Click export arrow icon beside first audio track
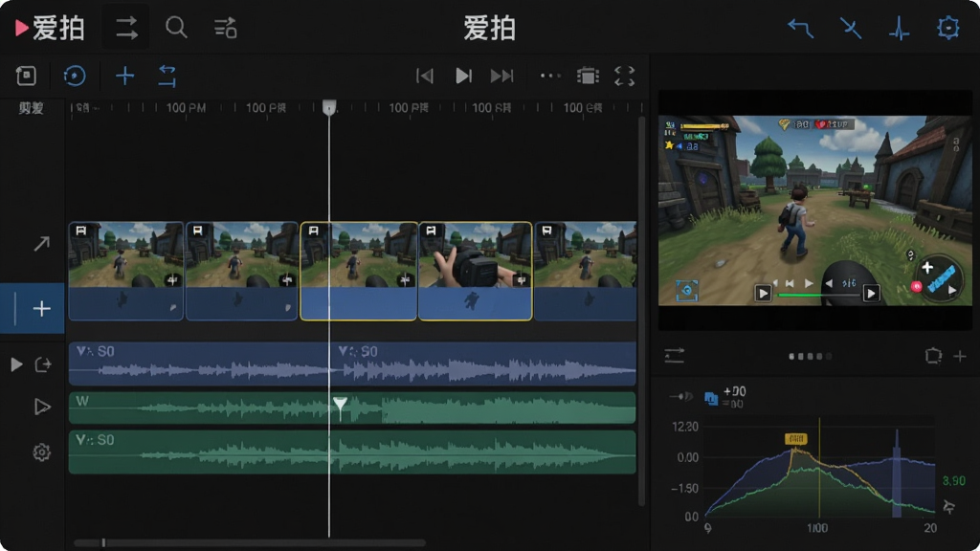 pyautogui.click(x=43, y=364)
